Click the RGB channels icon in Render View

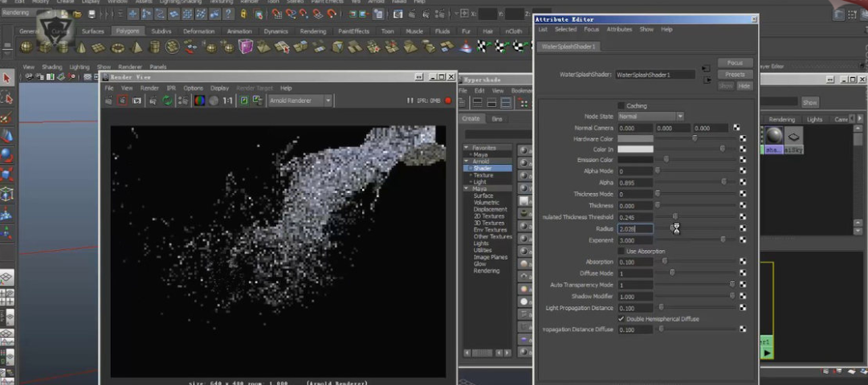pyautogui.click(x=199, y=100)
